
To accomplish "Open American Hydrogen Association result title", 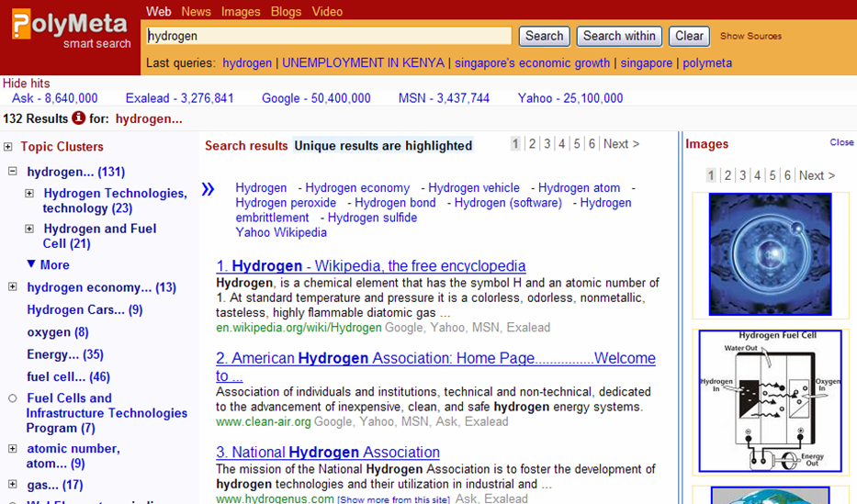I will (435, 366).
